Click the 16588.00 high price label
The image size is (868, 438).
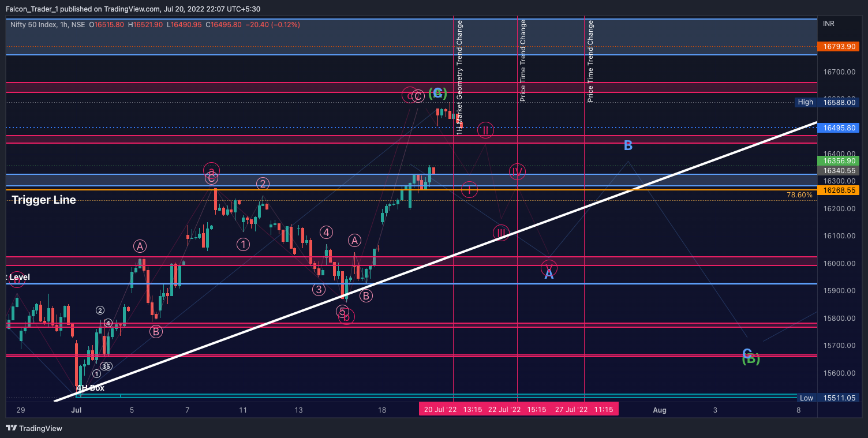click(x=839, y=102)
